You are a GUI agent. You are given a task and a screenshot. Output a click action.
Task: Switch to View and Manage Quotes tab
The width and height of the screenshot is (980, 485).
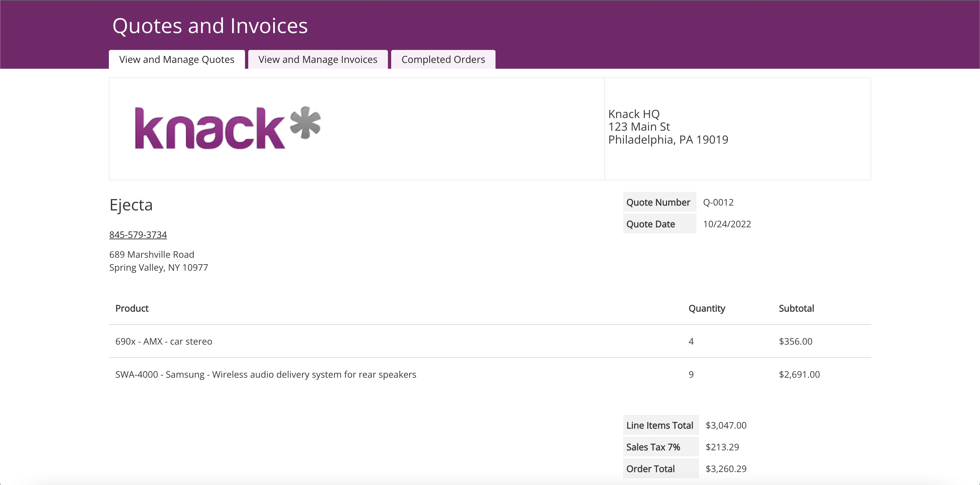[177, 59]
